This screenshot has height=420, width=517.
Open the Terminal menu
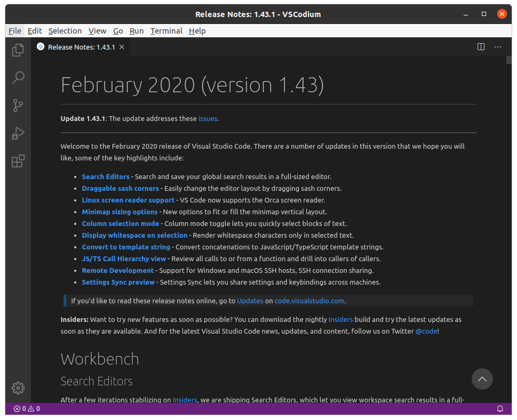[166, 31]
